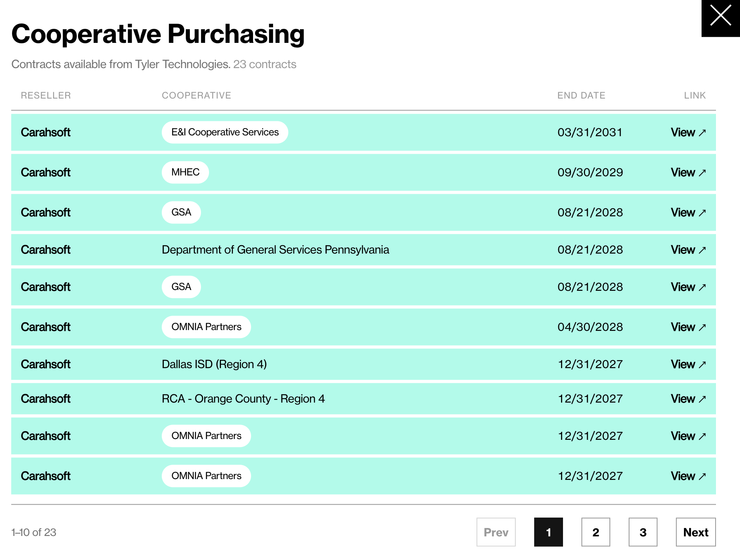Click Carahsoft in the E&I Cooperative row
Screen dimensions: 740x560
[x=46, y=133]
